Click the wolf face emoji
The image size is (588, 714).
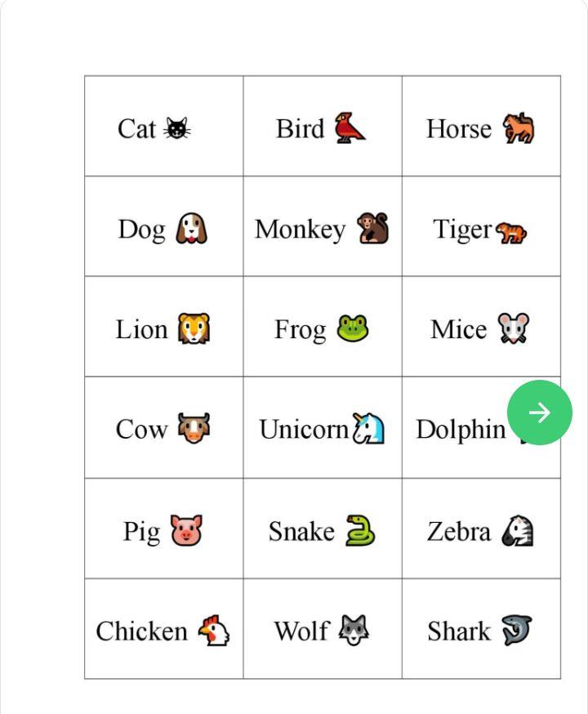click(x=354, y=631)
